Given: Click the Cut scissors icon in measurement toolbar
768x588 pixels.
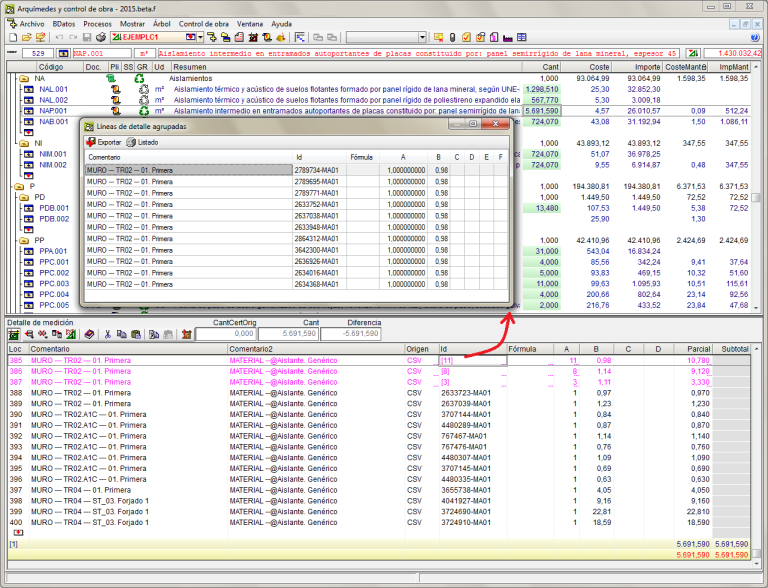Looking at the screenshot, I should pos(106,334).
